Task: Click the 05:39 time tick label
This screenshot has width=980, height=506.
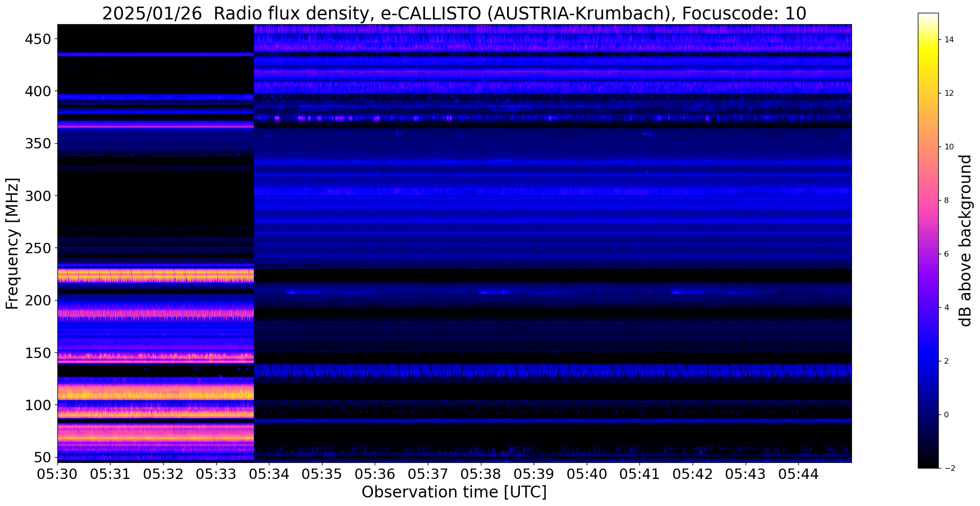Action: 534,473
